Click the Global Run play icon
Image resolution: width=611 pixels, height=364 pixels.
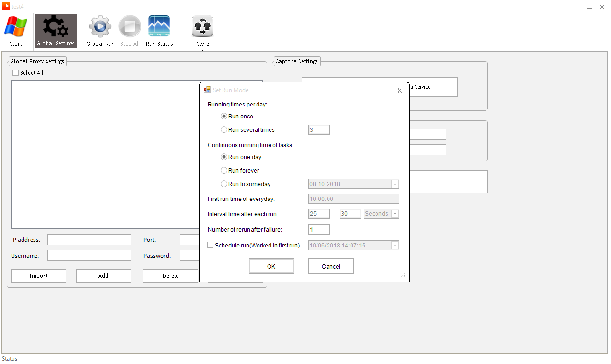coord(100,27)
